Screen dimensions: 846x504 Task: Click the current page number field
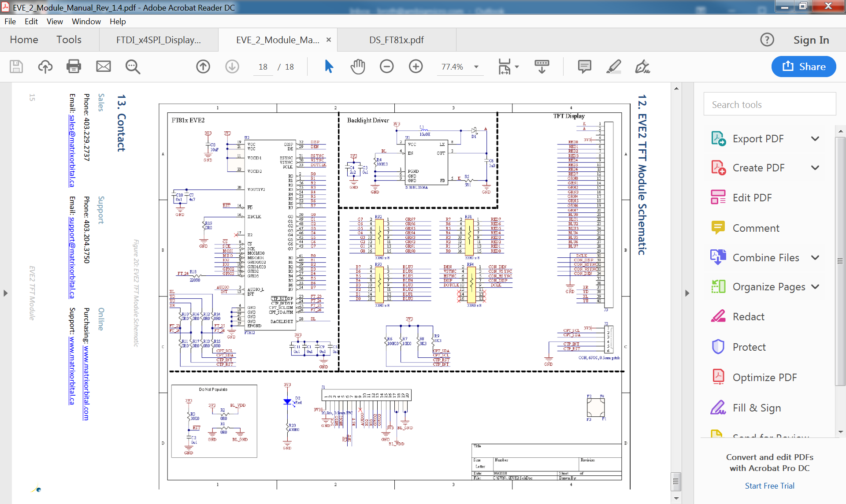pos(263,67)
